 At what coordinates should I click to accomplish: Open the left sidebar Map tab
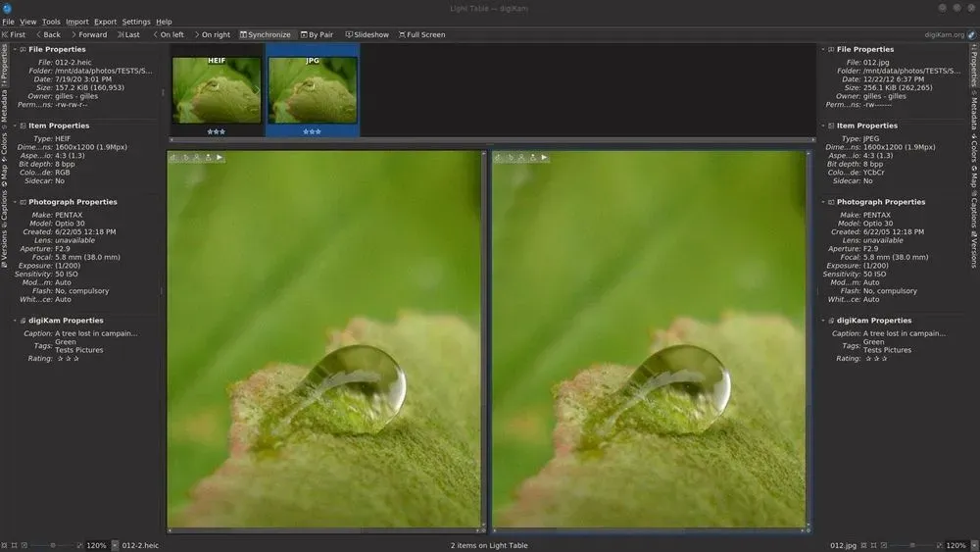(x=4, y=176)
